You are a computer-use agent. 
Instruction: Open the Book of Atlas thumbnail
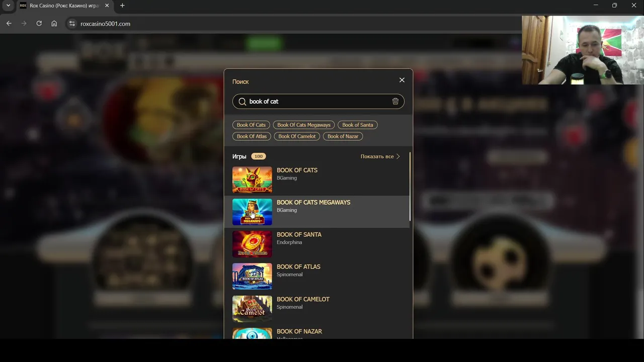click(252, 276)
